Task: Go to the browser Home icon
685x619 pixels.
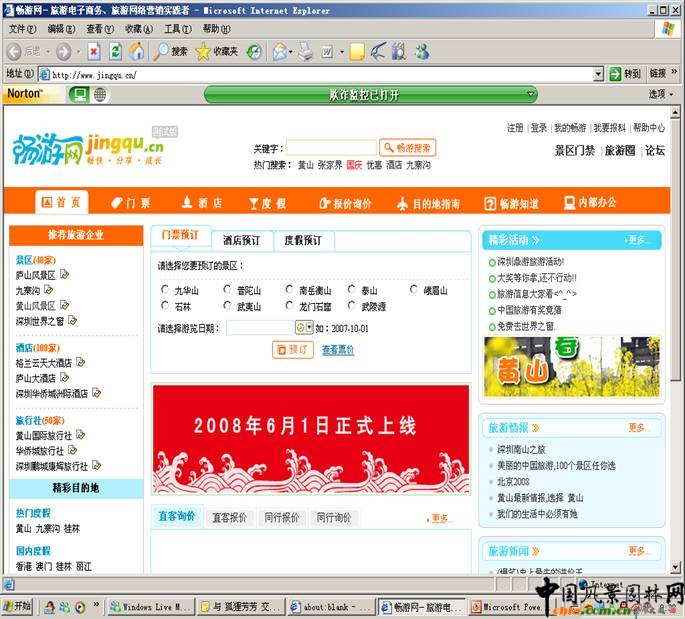Action: coord(137,51)
